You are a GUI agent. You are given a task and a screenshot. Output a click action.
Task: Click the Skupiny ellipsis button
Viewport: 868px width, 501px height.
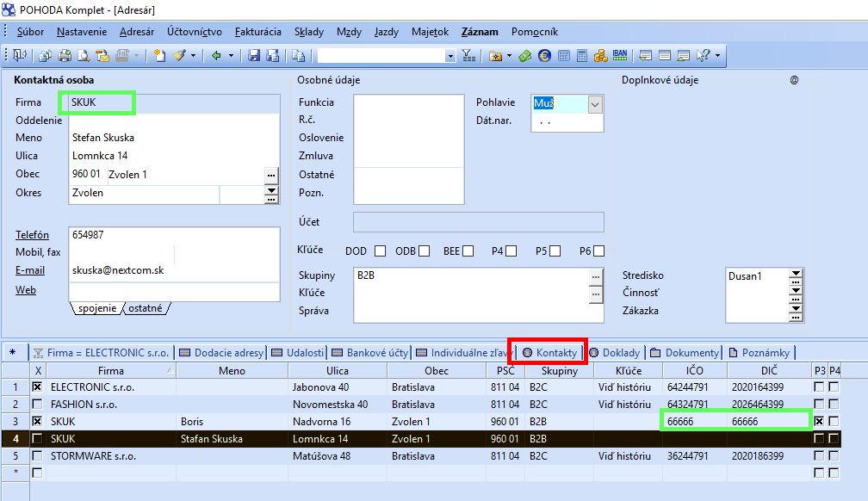(596, 277)
